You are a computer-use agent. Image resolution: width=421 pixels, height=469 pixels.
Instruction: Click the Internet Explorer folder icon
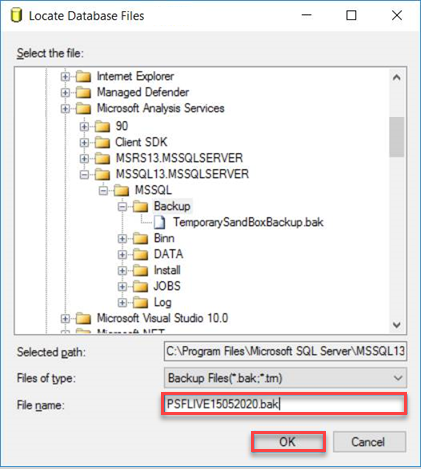click(83, 76)
